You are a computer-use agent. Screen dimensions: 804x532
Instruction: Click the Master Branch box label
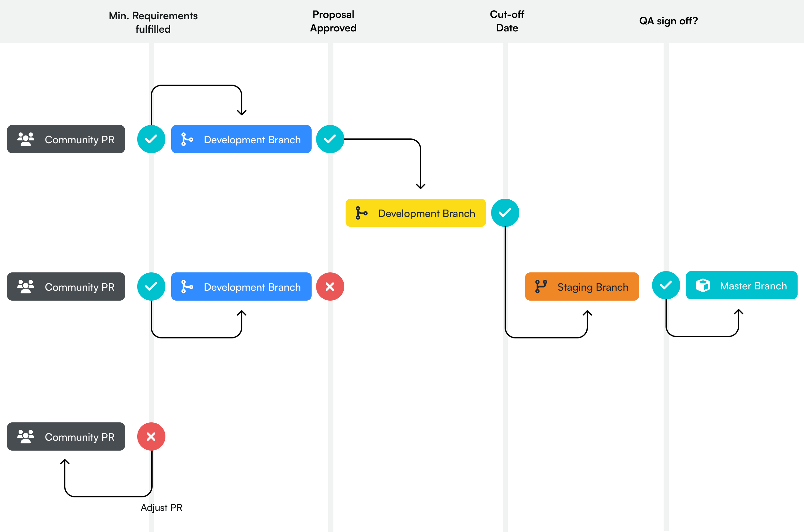point(753,286)
